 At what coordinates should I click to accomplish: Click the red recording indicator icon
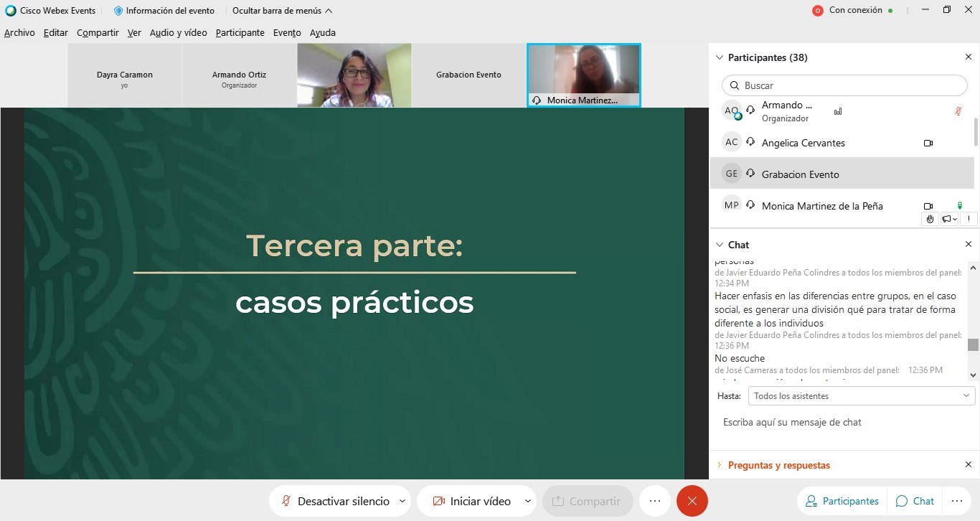pos(817,11)
